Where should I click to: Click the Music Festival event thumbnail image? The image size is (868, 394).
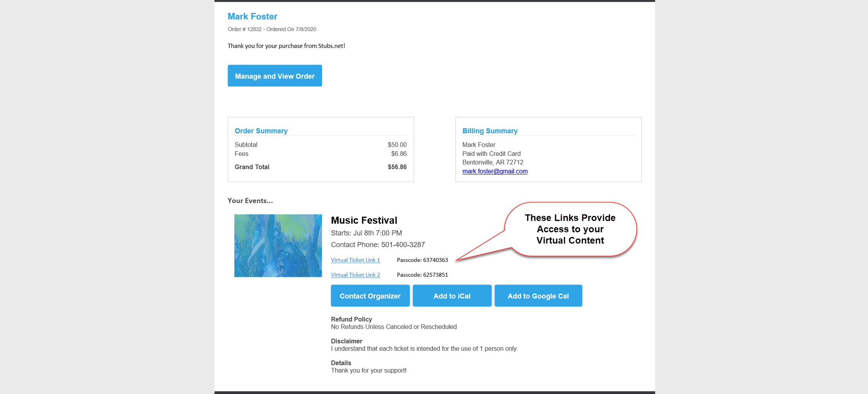(x=278, y=246)
